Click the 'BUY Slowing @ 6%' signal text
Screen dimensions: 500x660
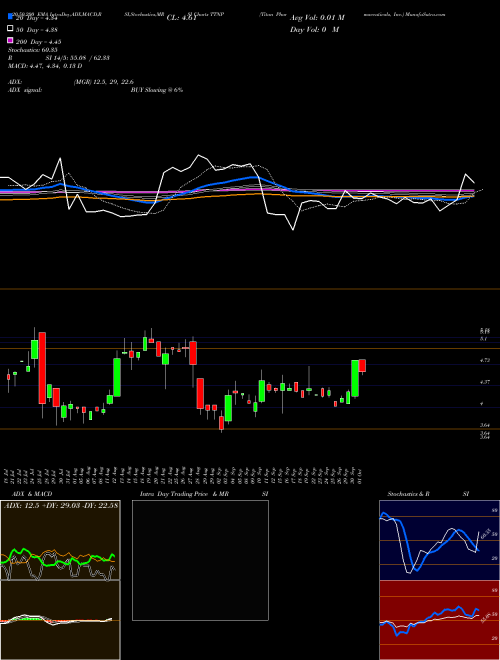point(157,90)
